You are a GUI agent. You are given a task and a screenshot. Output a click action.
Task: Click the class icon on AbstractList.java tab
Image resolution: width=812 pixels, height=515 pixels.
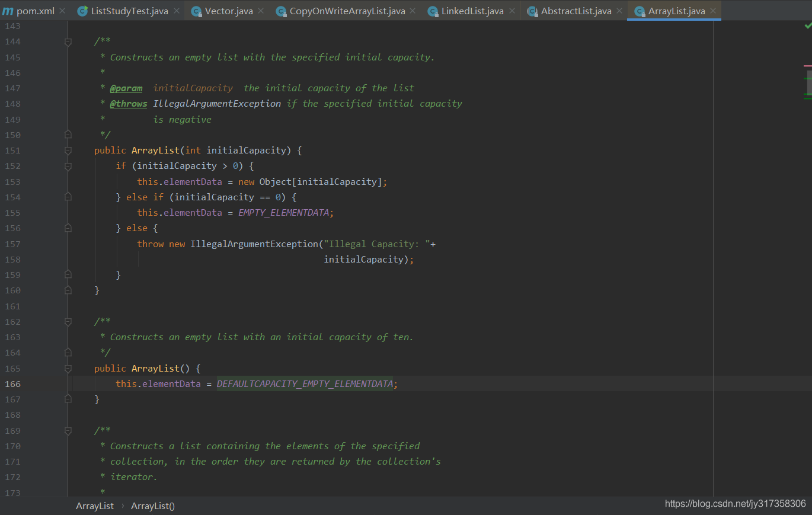click(532, 11)
